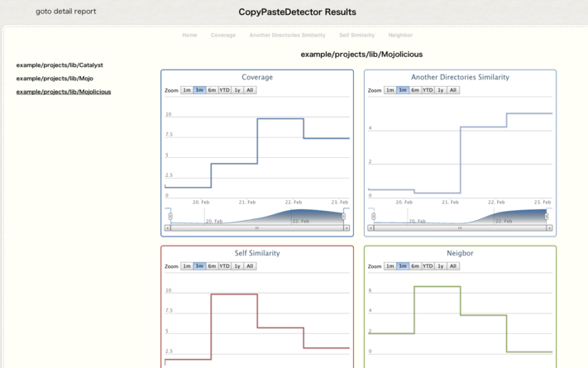Click the Neigbor chart title
The height and width of the screenshot is (368, 588).
(460, 253)
